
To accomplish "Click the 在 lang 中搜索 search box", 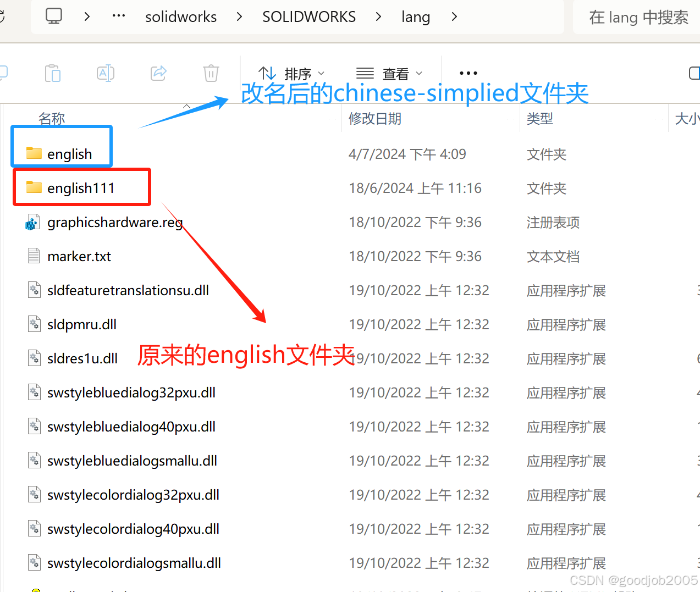I will (x=638, y=17).
